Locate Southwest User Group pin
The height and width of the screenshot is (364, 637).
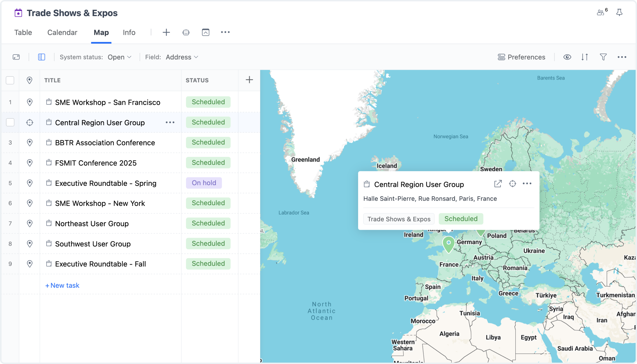coord(30,243)
